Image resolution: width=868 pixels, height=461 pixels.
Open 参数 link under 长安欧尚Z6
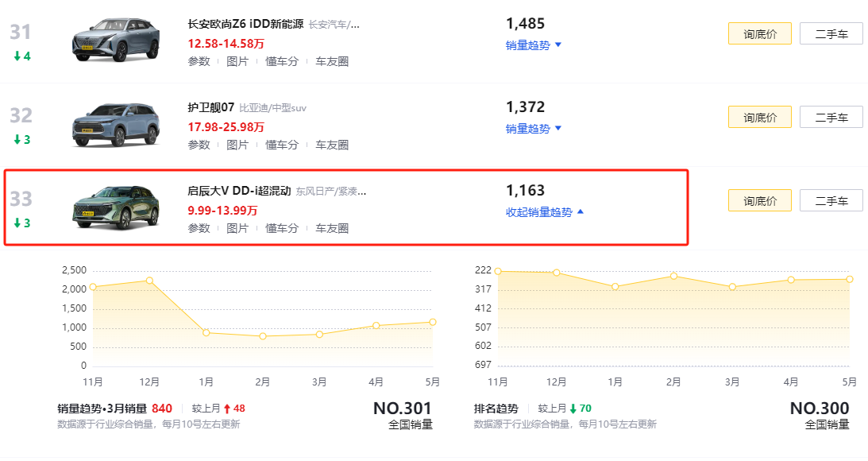199,61
